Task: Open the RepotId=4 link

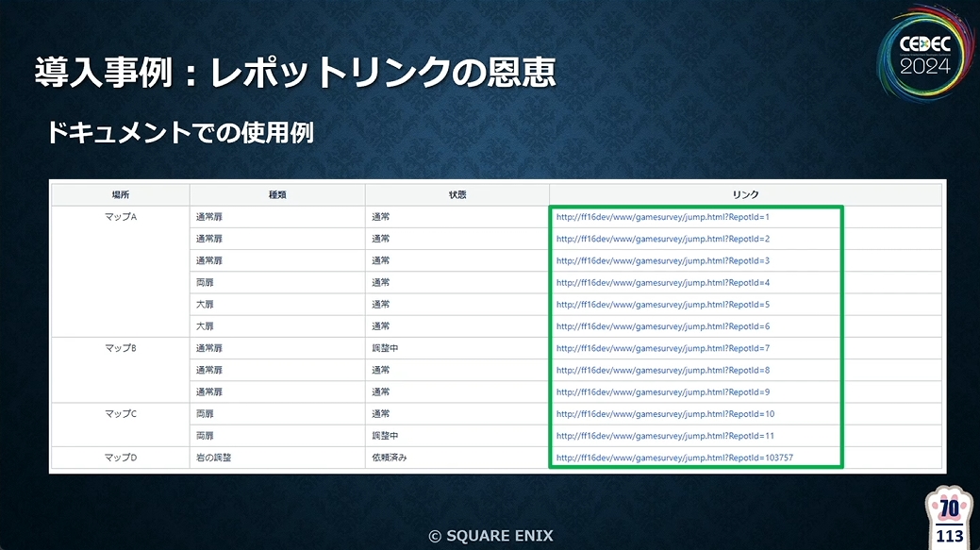Action: 662,282
